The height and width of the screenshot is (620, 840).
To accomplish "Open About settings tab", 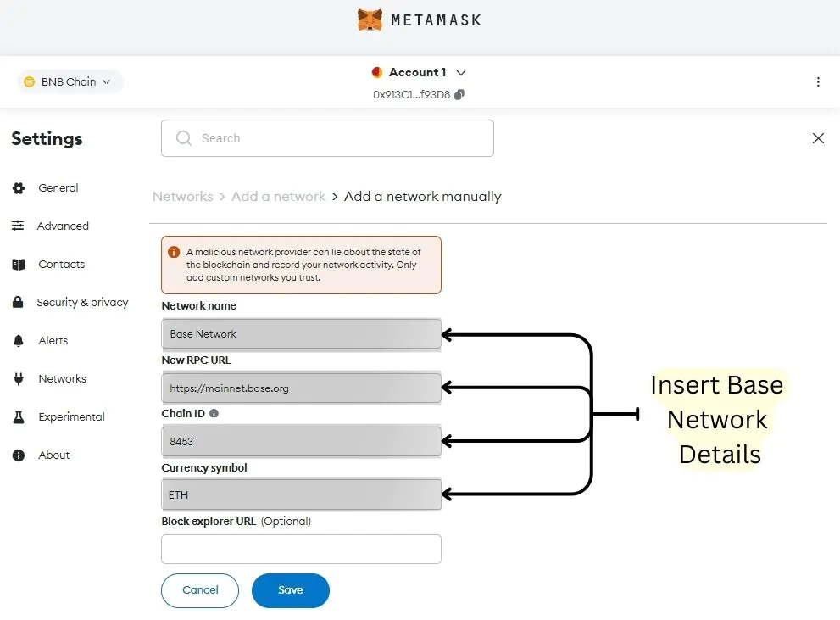I will pos(53,455).
